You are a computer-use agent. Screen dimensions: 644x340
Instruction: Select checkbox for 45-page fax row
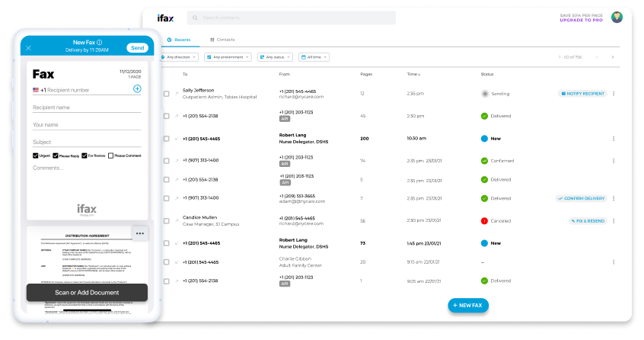click(x=167, y=116)
